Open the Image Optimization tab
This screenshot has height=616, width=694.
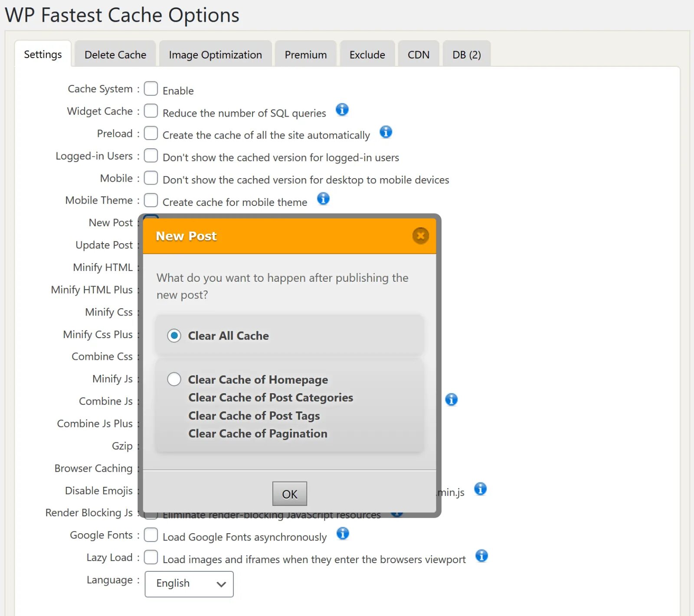click(216, 55)
